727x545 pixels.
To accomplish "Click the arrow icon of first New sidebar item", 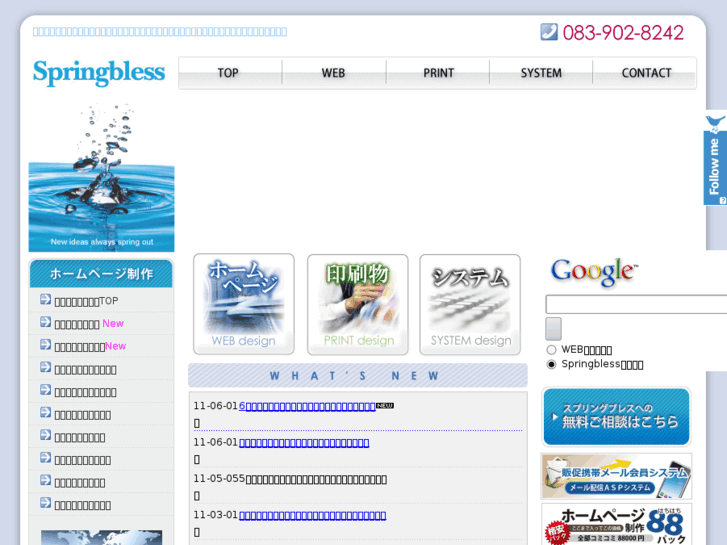I will (45, 322).
